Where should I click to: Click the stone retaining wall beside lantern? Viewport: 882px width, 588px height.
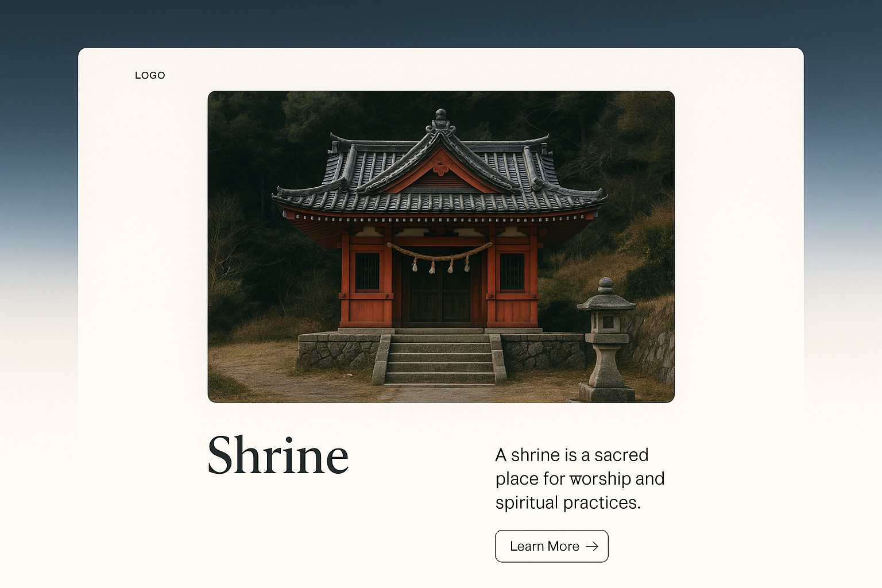655,345
